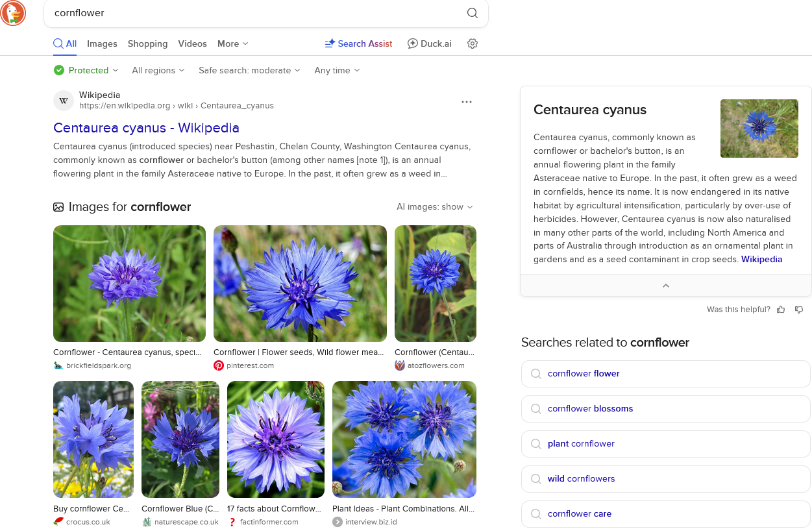Open the Safe search: moderate dropdown
The height and width of the screenshot is (529, 812).
coord(250,70)
